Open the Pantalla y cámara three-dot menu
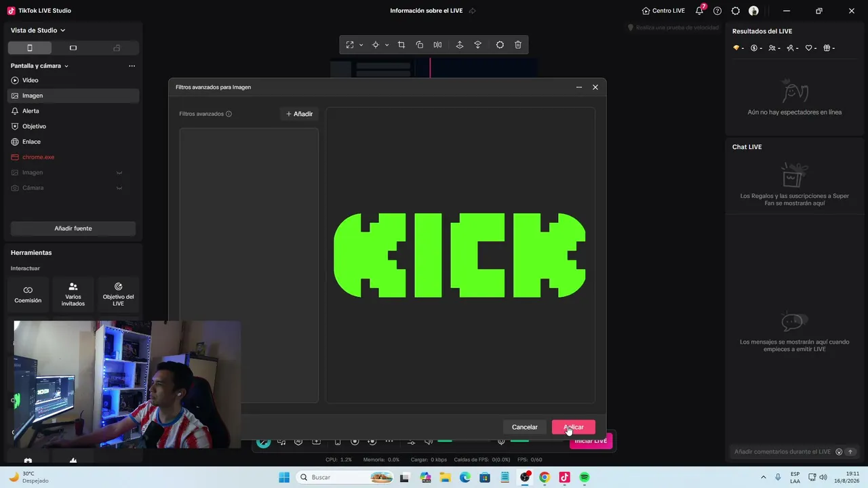Screen dimensions: 868x488 coord(132,66)
